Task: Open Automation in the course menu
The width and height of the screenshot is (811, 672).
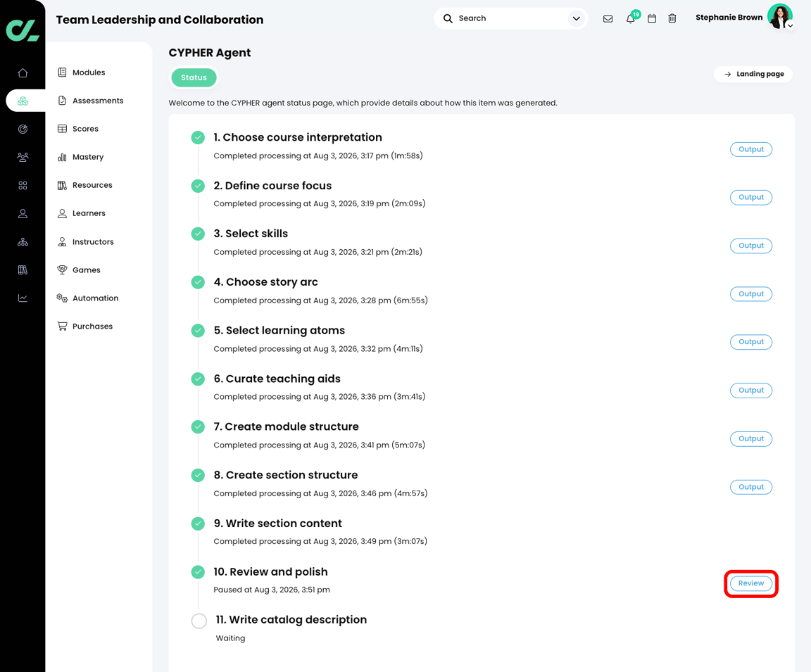Action: (x=87, y=298)
